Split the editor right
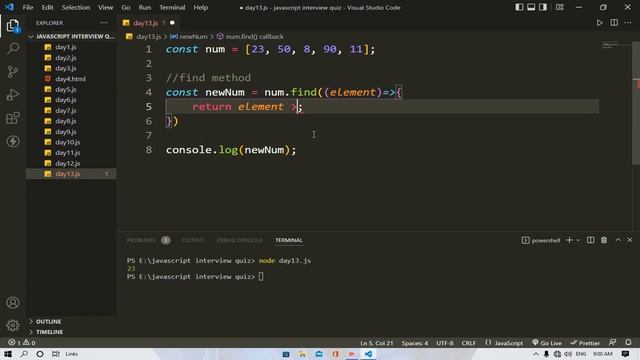 pyautogui.click(x=614, y=23)
